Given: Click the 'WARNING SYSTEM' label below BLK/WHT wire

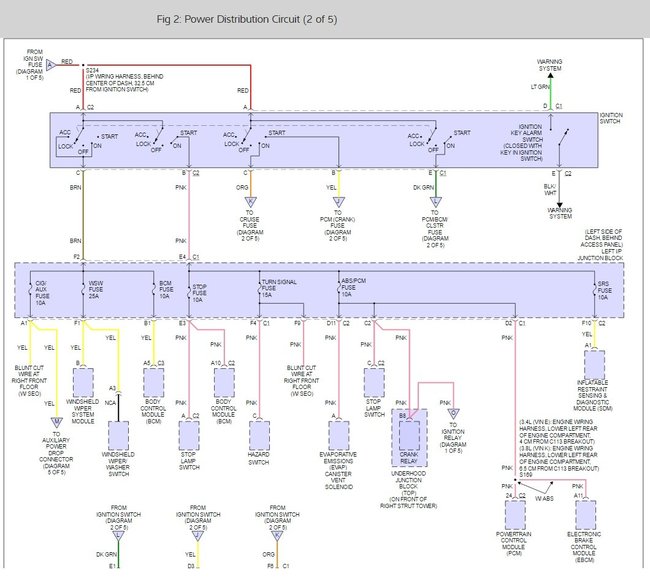Looking at the screenshot, I should pos(560,213).
